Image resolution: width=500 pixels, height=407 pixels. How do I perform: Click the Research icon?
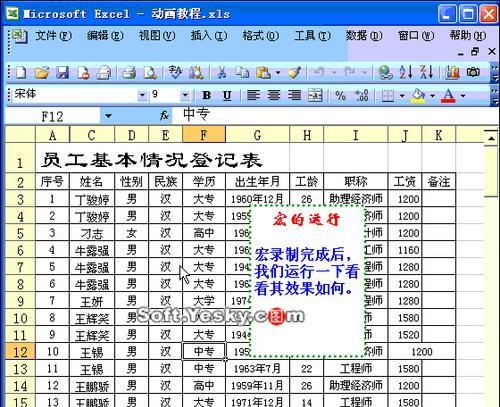[196, 72]
